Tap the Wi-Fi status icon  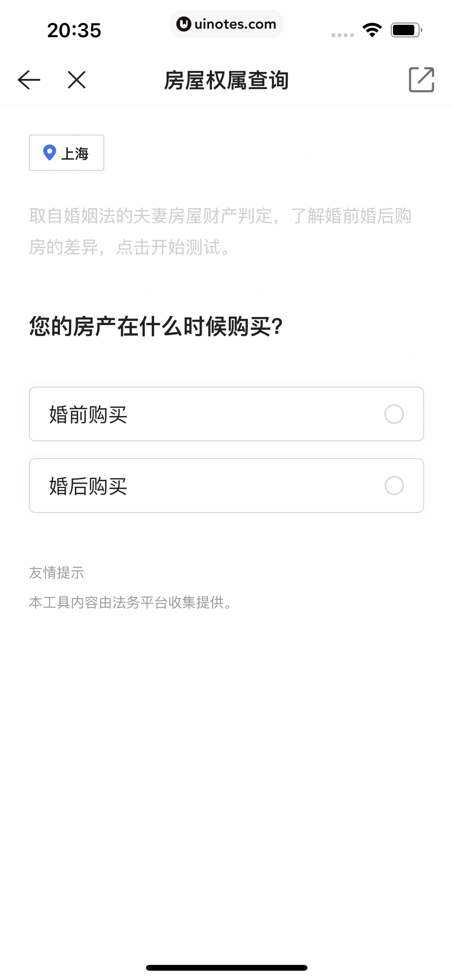(x=372, y=30)
